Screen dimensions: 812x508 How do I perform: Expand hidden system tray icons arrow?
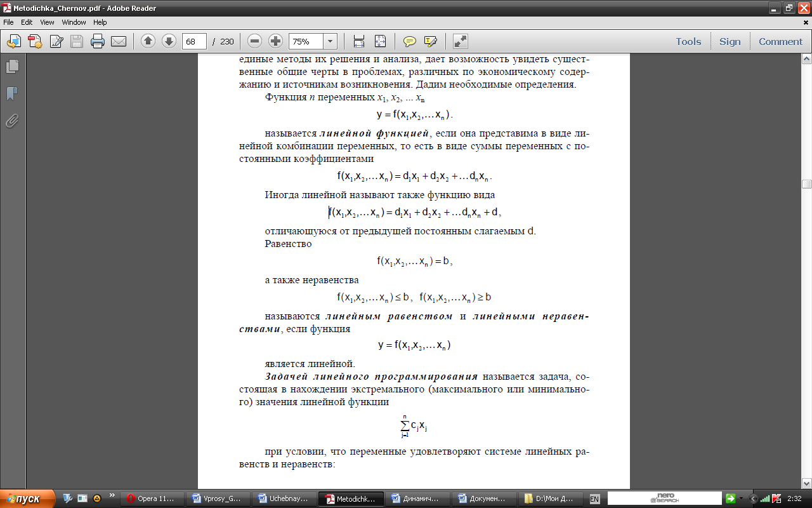(x=753, y=498)
